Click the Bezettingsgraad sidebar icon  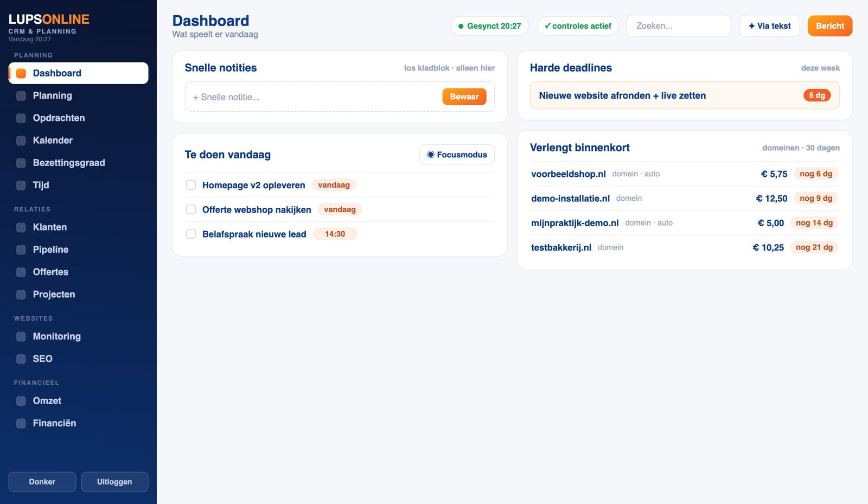21,163
